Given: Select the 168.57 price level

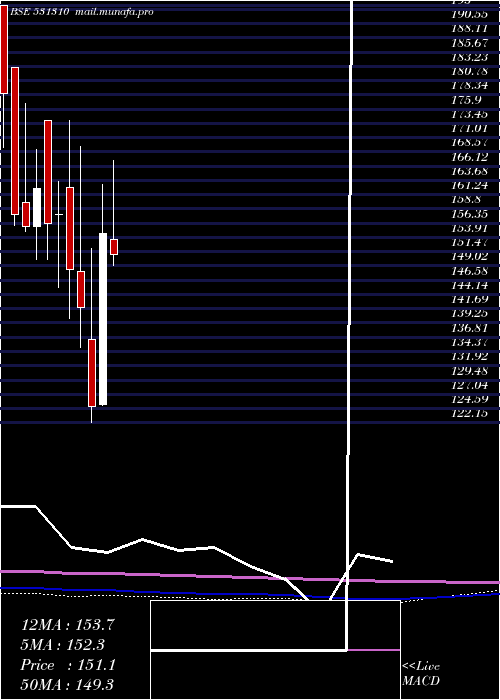Looking at the screenshot, I should [x=469, y=142].
